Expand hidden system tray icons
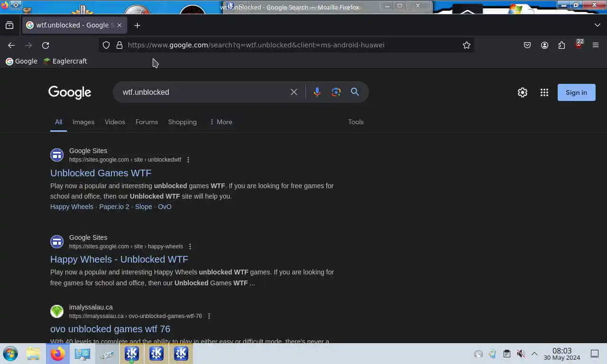Viewport: 607px width, 364px height. (534, 354)
